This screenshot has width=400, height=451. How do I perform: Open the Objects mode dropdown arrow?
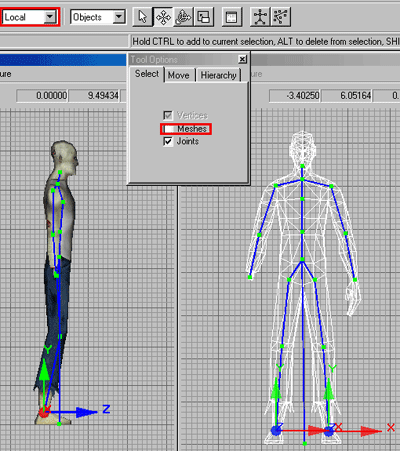[x=119, y=17]
